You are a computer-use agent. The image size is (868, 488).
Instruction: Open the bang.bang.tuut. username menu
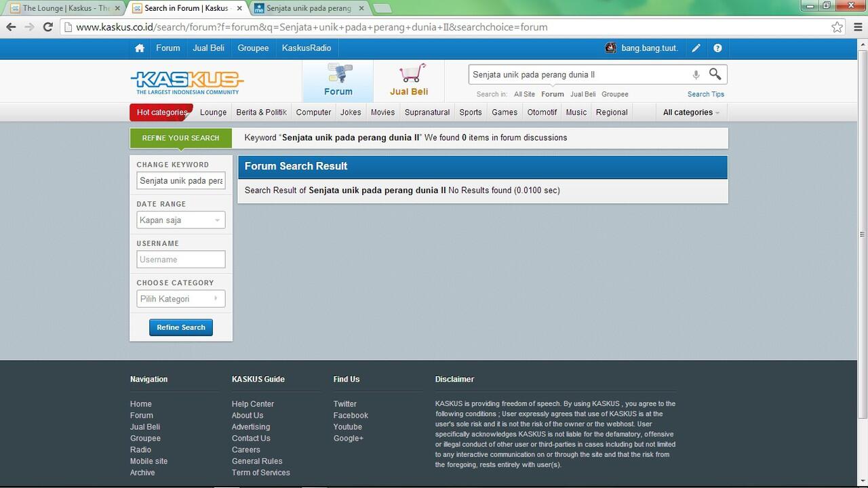click(650, 48)
